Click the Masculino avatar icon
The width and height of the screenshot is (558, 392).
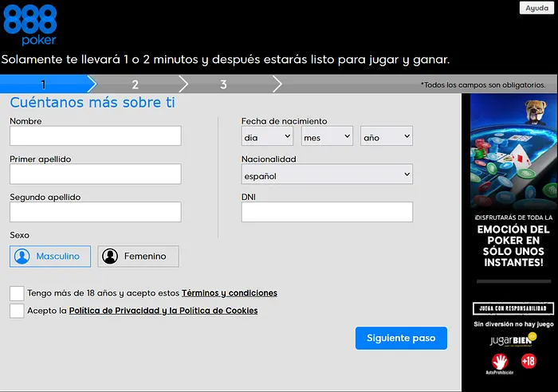click(x=22, y=257)
